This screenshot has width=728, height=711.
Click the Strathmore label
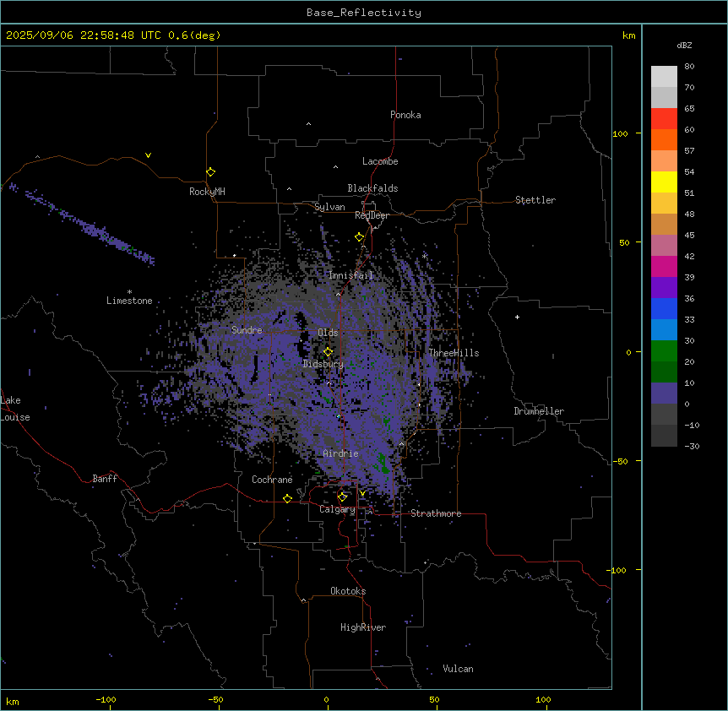436,513
